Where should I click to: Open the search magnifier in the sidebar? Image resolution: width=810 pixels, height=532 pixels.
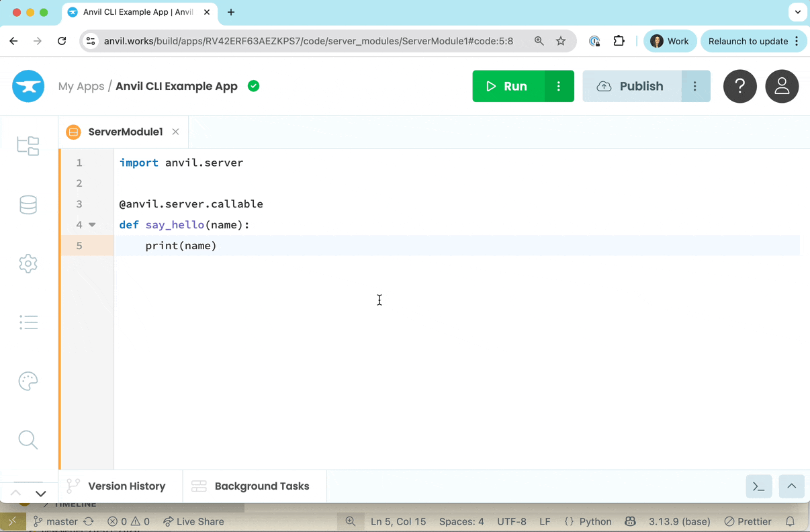(28, 439)
